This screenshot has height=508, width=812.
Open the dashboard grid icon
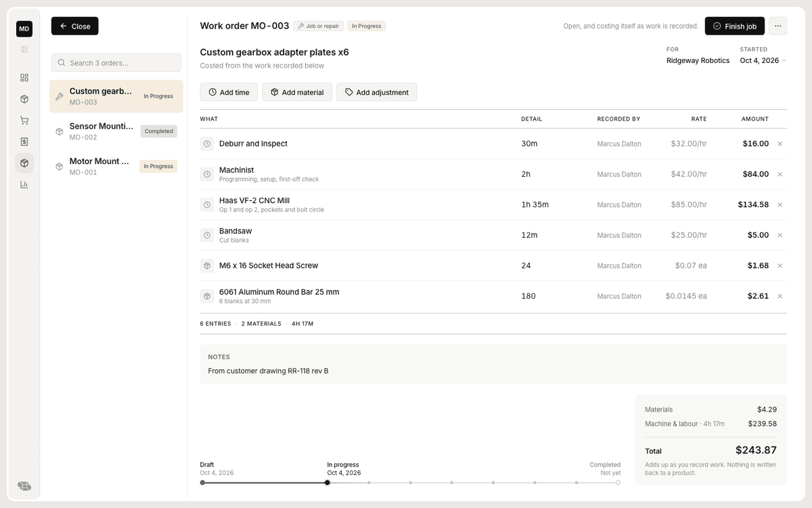(24, 78)
